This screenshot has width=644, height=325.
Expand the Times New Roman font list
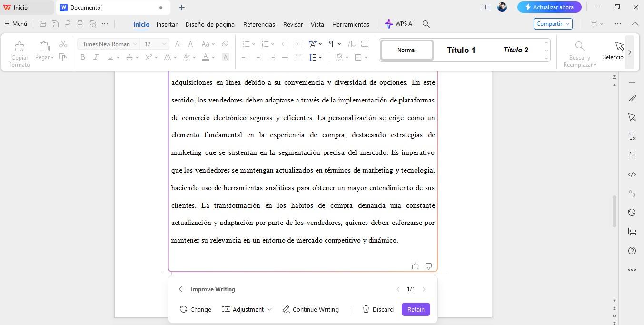pyautogui.click(x=135, y=43)
